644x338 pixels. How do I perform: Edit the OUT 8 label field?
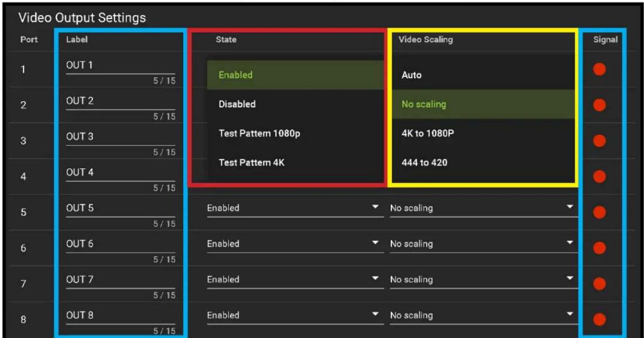click(121, 316)
